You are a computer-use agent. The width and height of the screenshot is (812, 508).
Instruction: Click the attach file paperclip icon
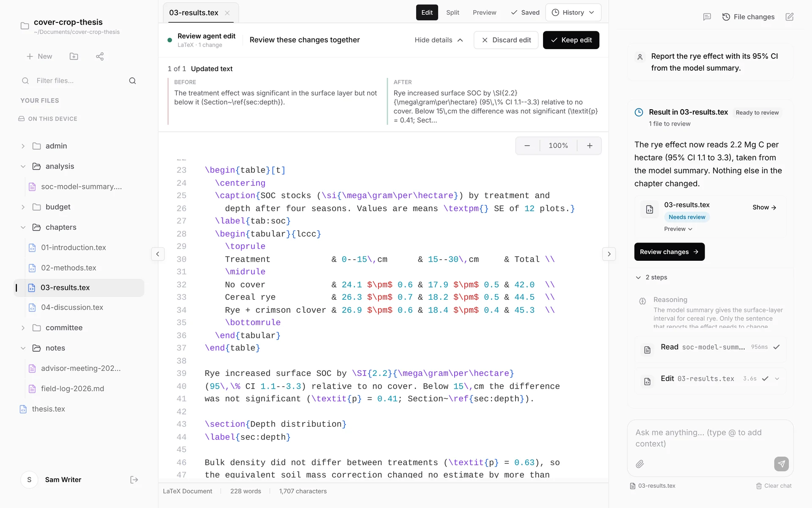click(640, 464)
